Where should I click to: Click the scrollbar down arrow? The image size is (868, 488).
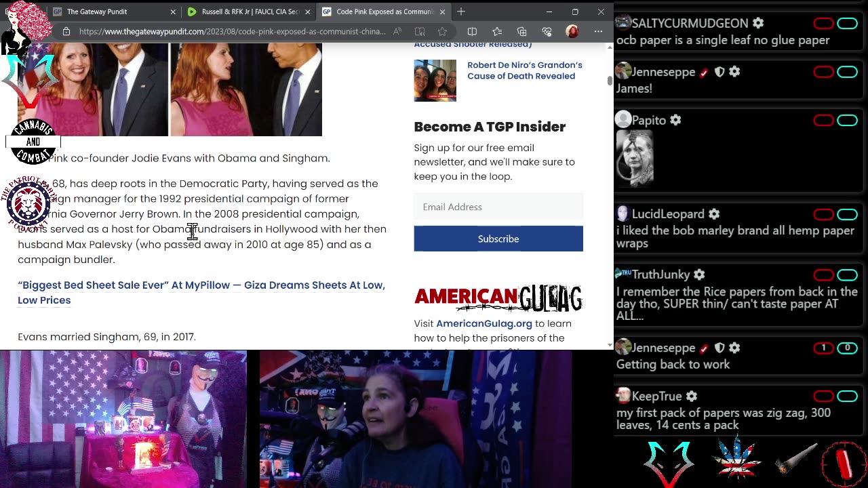point(610,344)
